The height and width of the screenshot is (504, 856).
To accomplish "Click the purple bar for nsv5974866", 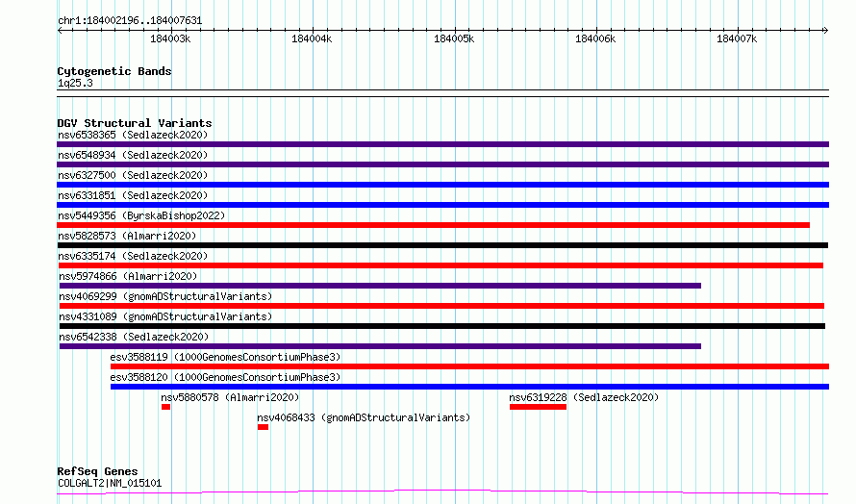I will (x=380, y=286).
